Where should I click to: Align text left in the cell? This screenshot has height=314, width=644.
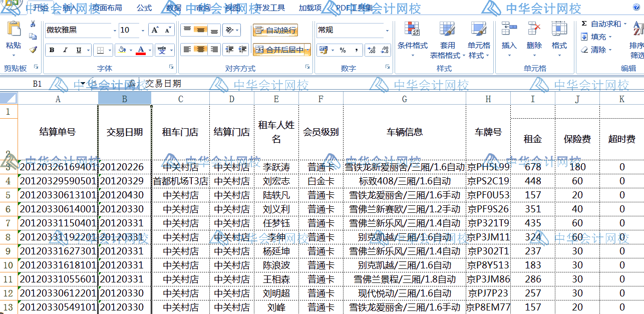(x=187, y=50)
